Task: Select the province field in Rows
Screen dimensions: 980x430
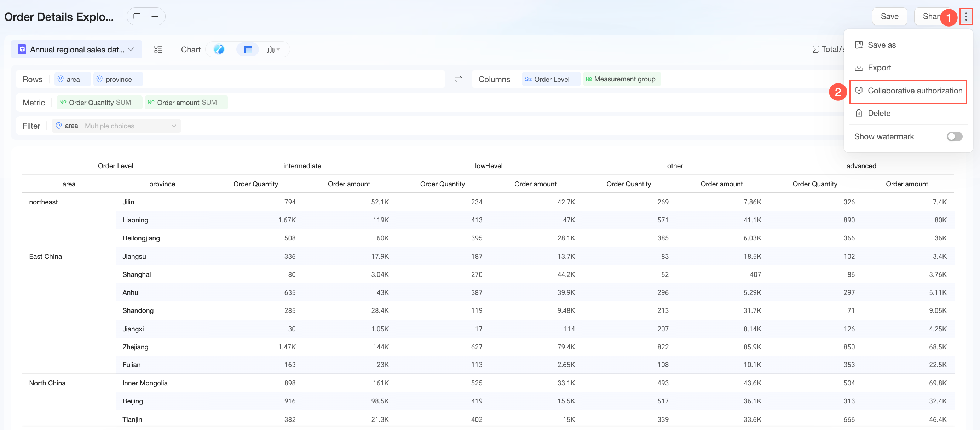Action: [x=118, y=79]
